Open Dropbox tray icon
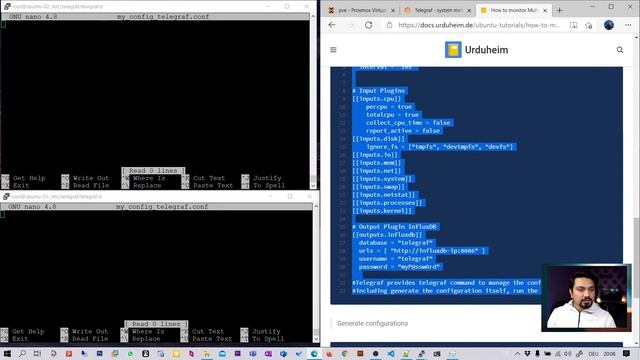 click(527, 354)
